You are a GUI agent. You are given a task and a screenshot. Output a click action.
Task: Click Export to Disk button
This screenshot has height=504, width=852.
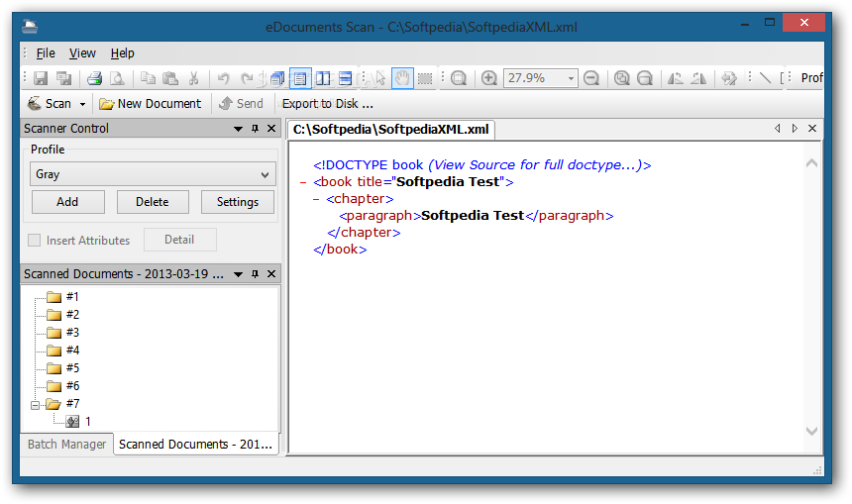pos(327,103)
